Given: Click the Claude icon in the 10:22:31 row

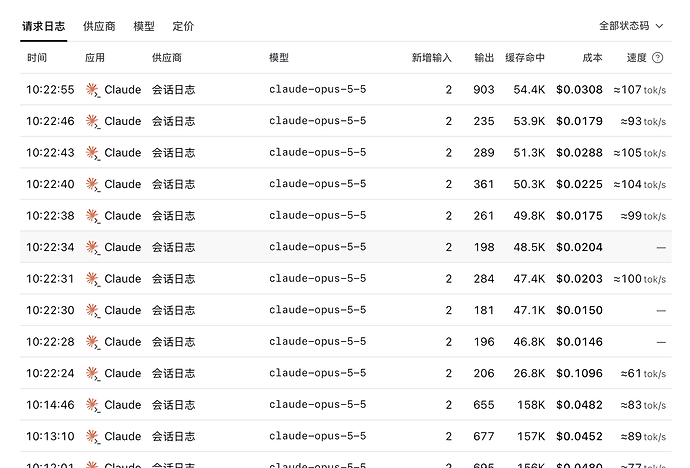Looking at the screenshot, I should click(92, 279).
